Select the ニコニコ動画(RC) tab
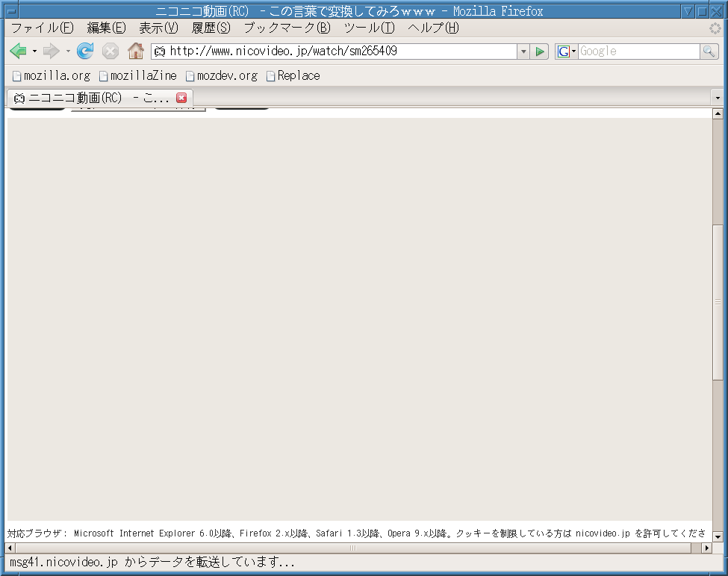728x576 pixels. tap(100, 98)
